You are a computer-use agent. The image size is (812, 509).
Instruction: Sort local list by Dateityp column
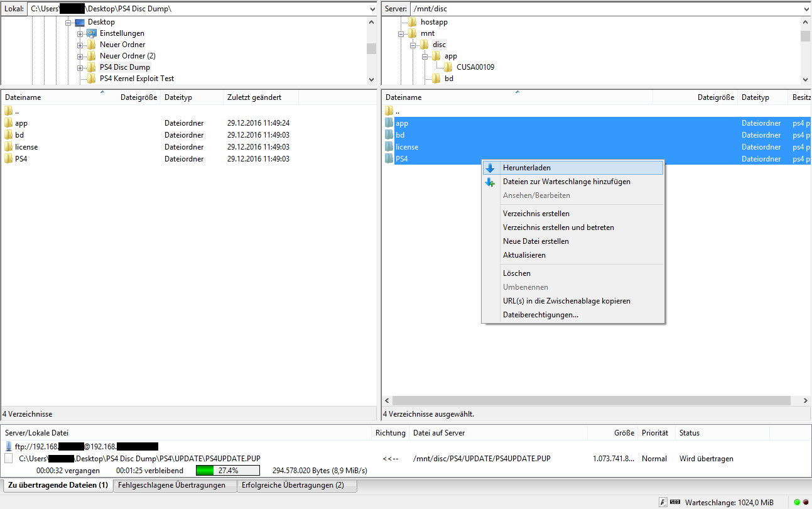click(192, 97)
